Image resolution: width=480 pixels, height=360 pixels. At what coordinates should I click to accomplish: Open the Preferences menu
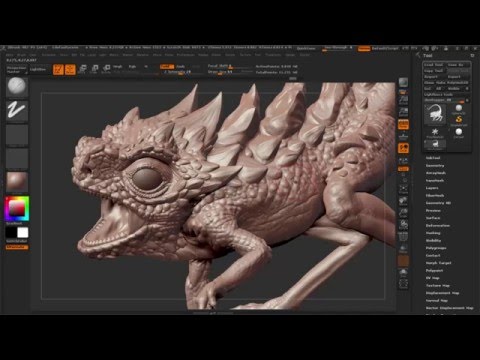[185, 55]
